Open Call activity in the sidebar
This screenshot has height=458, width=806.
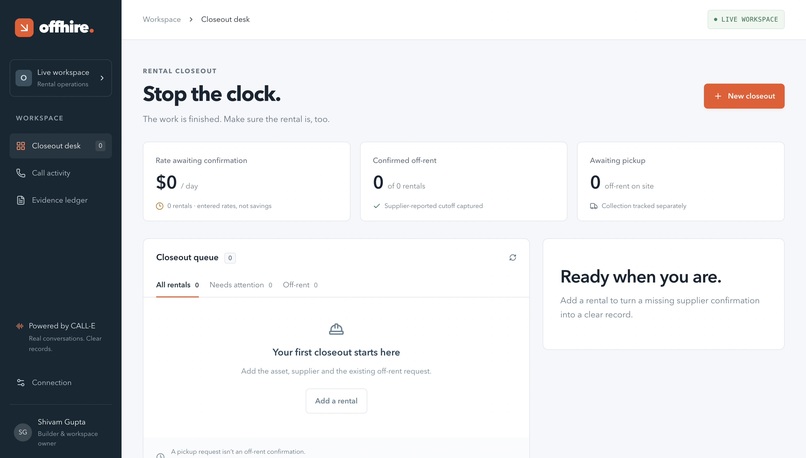(61, 173)
